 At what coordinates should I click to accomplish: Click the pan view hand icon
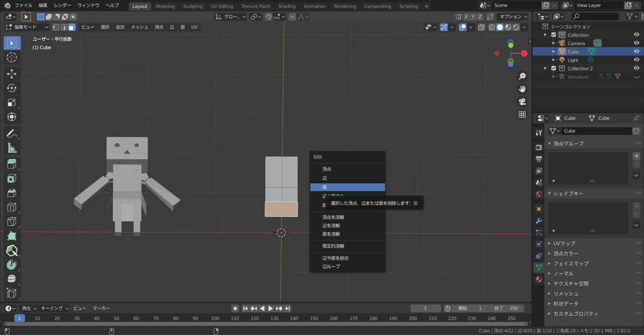pos(522,89)
